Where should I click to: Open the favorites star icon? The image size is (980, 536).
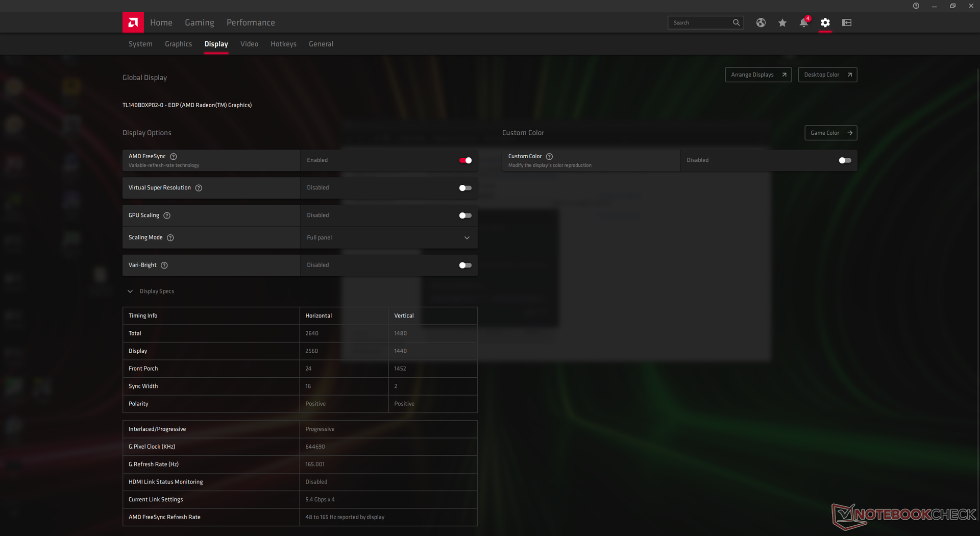click(782, 22)
